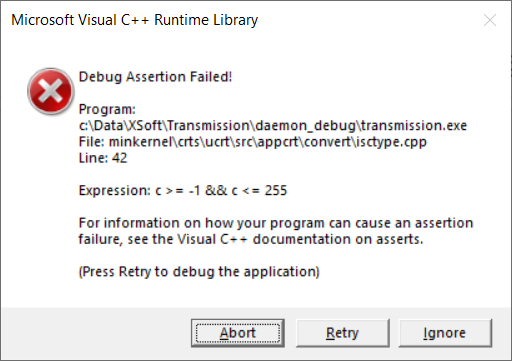512x361 pixels.
Task: Click the Microsoft Visual C++ Runtime Library title
Action: coord(135,20)
